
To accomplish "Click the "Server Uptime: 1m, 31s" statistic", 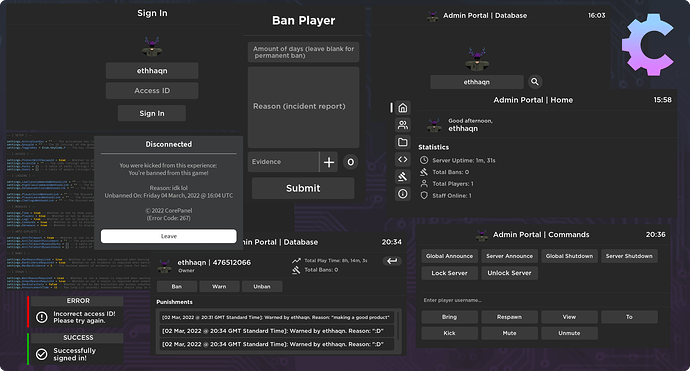I will click(x=464, y=161).
